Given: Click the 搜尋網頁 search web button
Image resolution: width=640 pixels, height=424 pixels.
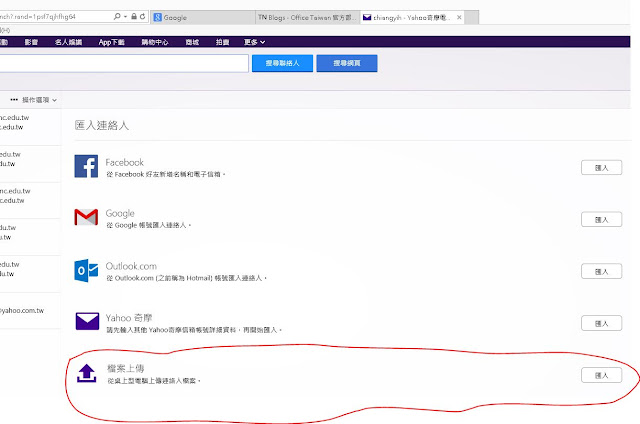Looking at the screenshot, I should pos(347,63).
